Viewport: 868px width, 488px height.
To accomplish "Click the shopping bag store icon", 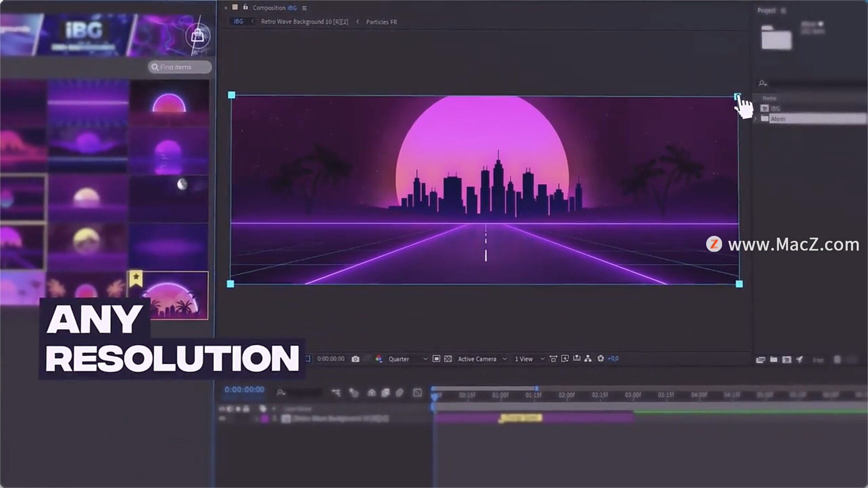I will click(x=198, y=36).
